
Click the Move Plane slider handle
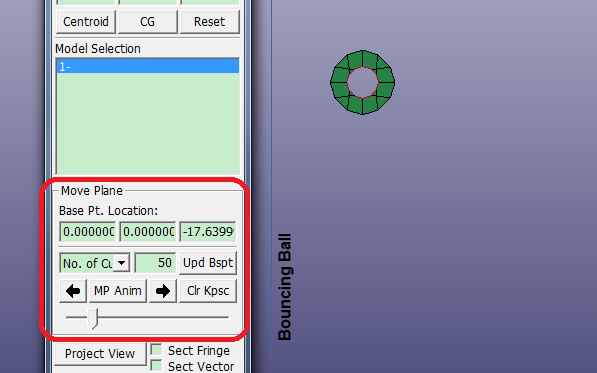click(x=93, y=319)
